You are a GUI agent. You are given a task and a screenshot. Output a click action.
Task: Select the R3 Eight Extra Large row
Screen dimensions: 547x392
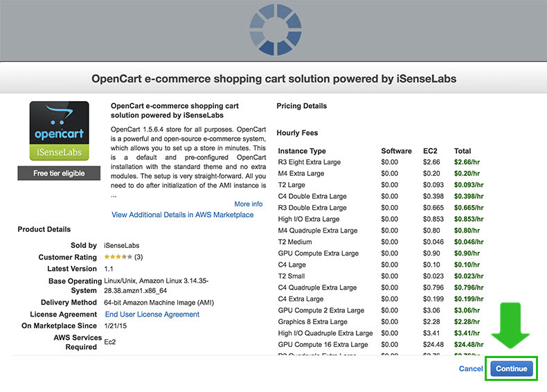pyautogui.click(x=381, y=162)
